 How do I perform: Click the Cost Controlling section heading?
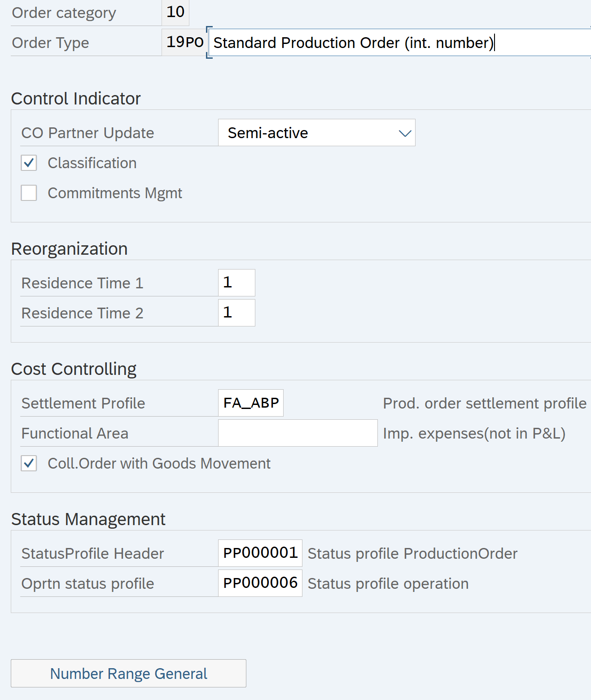74,369
